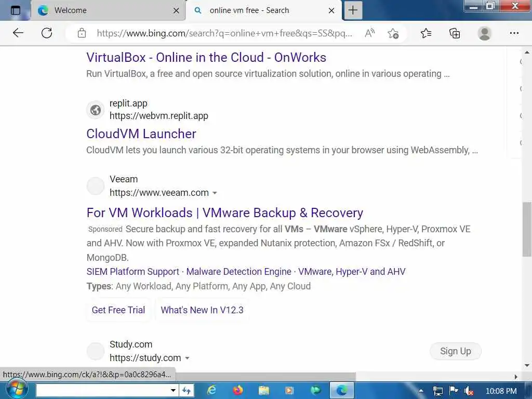Click the Study.com site icon
The height and width of the screenshot is (399, 532).
tap(96, 351)
